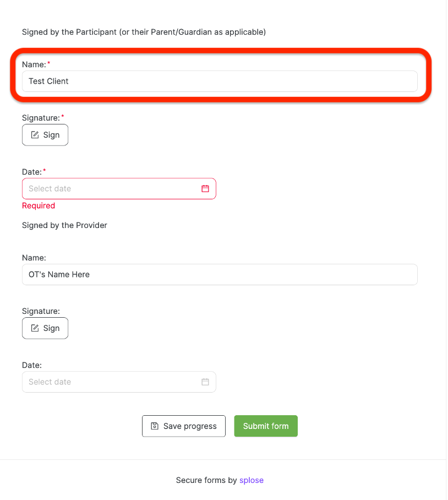448x500 pixels.
Task: Click the pen icon on the provider's Sign button
Action: pos(35,328)
